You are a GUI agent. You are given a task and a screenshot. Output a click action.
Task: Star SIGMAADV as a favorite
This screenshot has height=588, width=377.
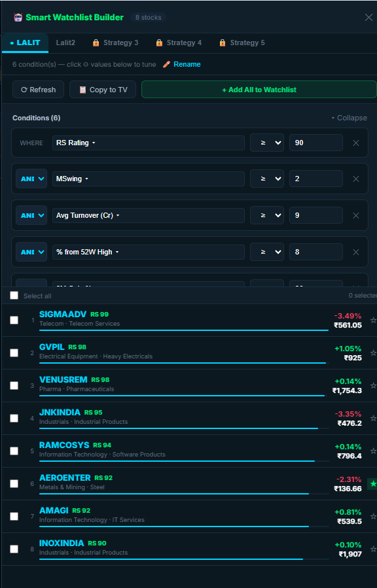[373, 320]
